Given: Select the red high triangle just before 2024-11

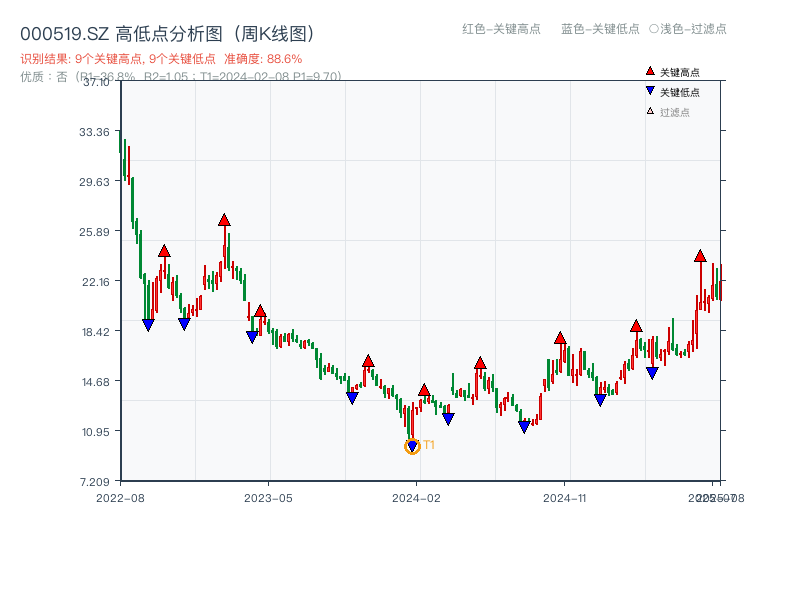Looking at the screenshot, I should click(x=560, y=338).
